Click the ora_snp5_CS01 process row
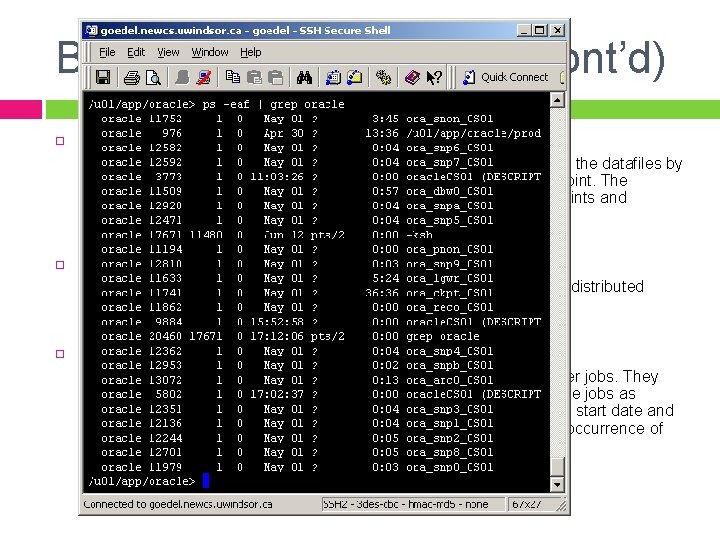Image resolution: width=720 pixels, height=540 pixels. [297, 220]
